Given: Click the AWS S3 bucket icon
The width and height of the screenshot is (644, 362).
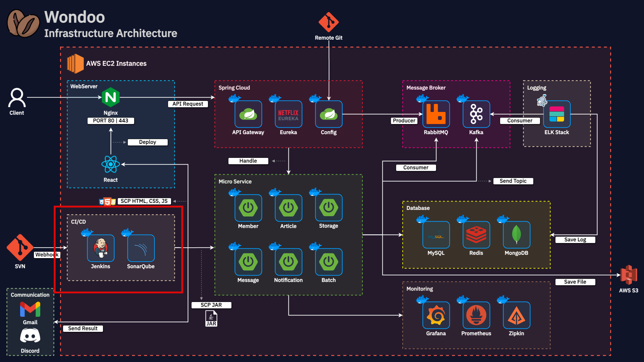Looking at the screenshot, I should pyautogui.click(x=629, y=275).
